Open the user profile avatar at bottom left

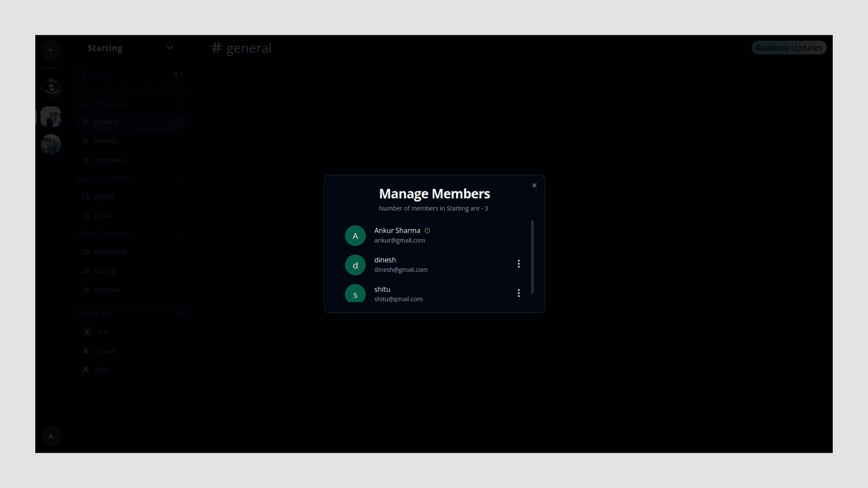51,436
